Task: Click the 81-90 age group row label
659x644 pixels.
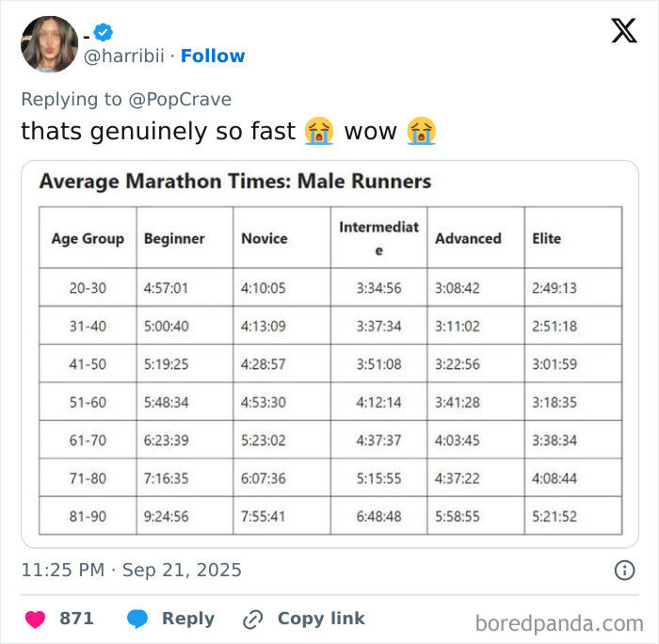Action: pos(88,516)
